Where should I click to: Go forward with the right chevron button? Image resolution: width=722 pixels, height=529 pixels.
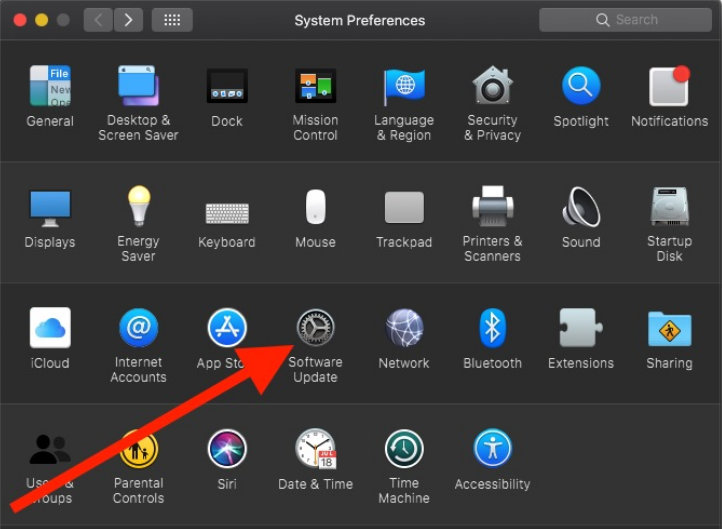(x=128, y=20)
